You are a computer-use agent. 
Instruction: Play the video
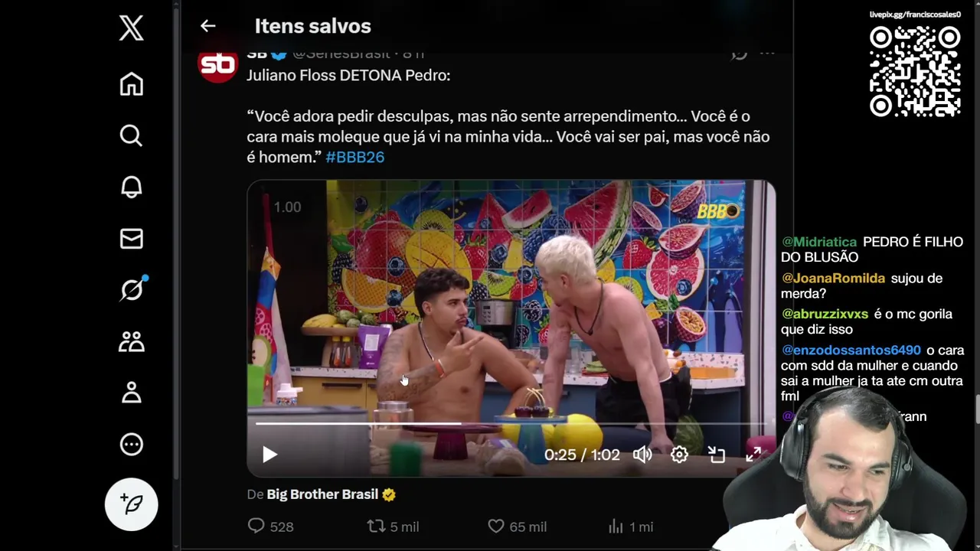(x=269, y=455)
